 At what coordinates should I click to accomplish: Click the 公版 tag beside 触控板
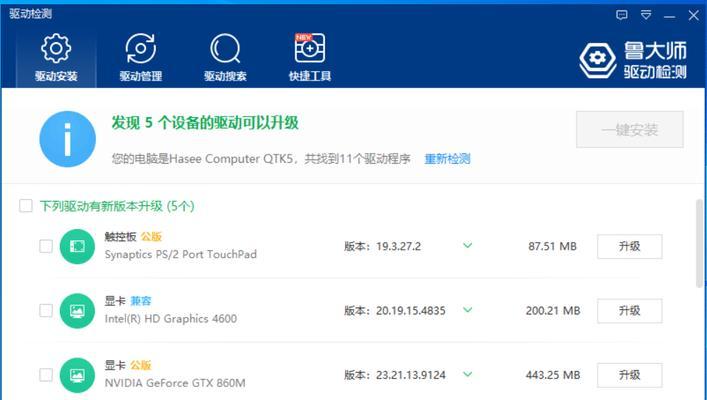[151, 237]
